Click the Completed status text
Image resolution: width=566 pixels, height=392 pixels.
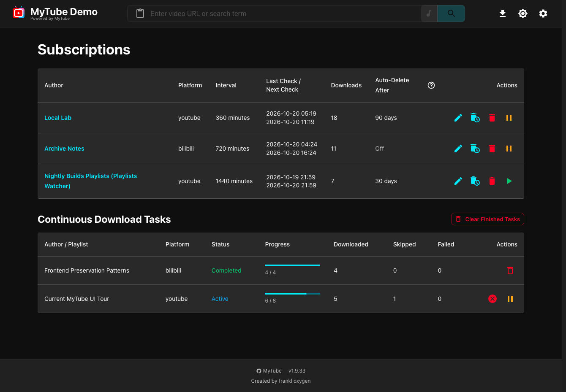(226, 270)
